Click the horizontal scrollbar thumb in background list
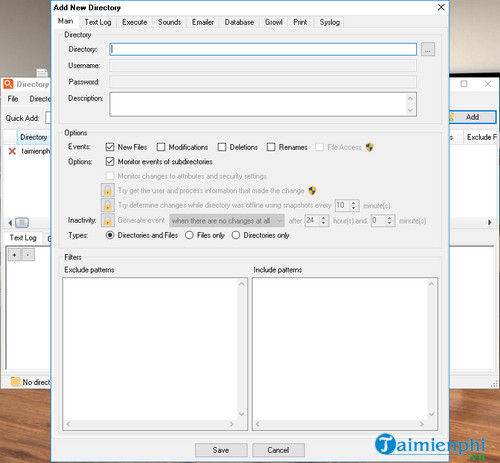This screenshot has height=463, width=500. (x=22, y=222)
